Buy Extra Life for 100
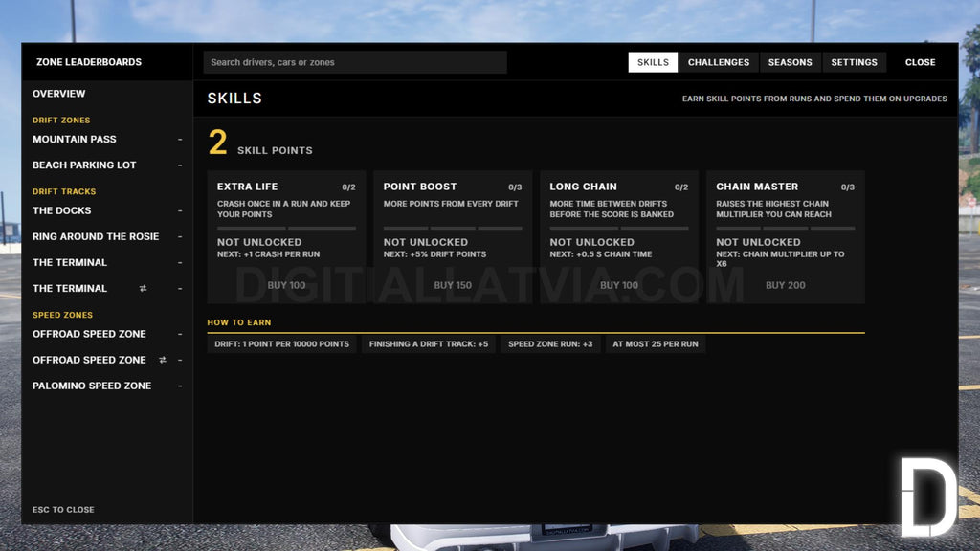Image resolution: width=980 pixels, height=551 pixels. [286, 285]
